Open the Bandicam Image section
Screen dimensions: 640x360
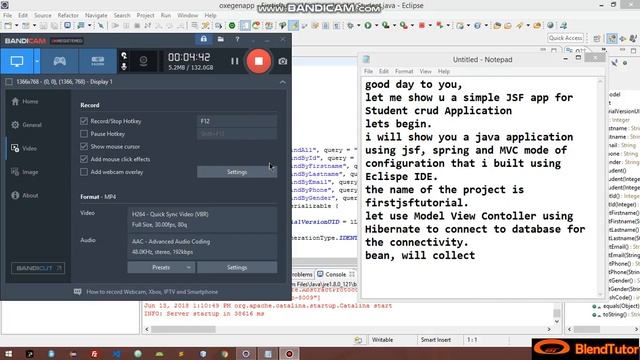(x=25, y=172)
